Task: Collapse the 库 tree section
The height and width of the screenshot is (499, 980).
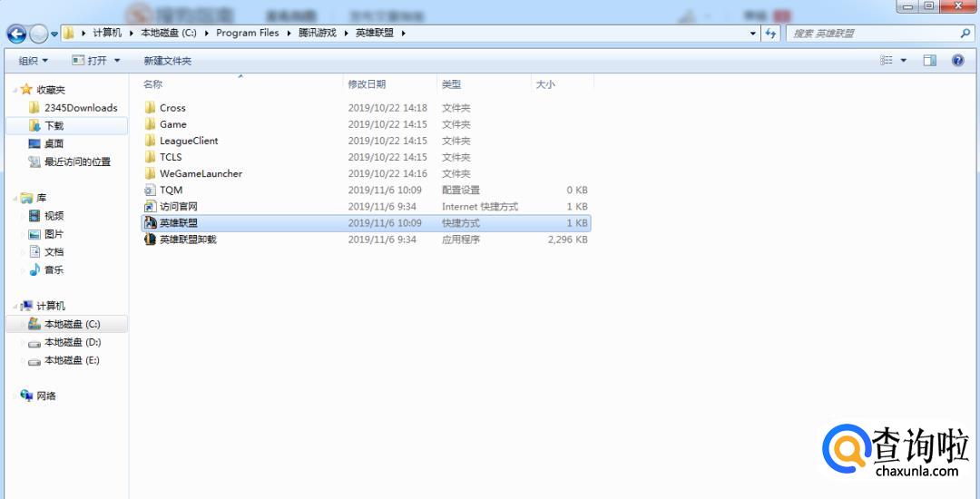Action: click(15, 198)
